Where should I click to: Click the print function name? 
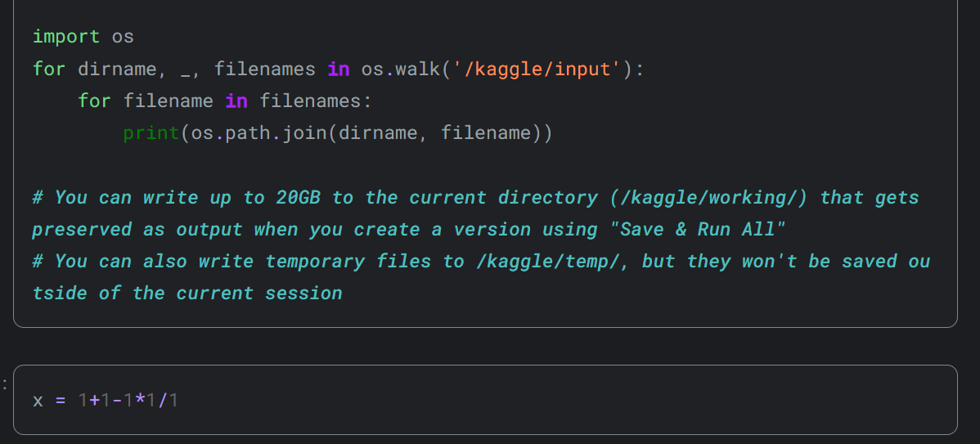[151, 133]
